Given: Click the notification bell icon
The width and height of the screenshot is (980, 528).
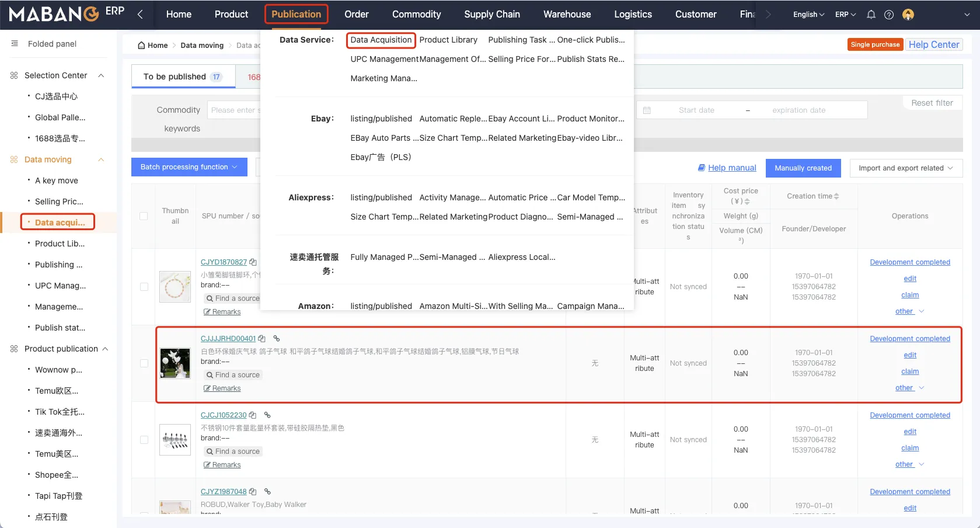Looking at the screenshot, I should pyautogui.click(x=871, y=15).
